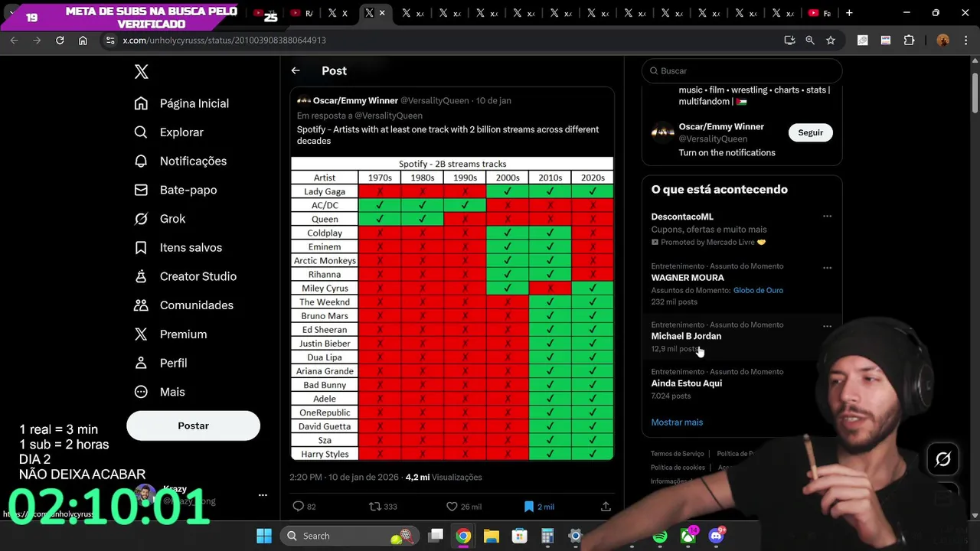Open the Explorar search icon
Screen dimensions: 980x551
141,132
